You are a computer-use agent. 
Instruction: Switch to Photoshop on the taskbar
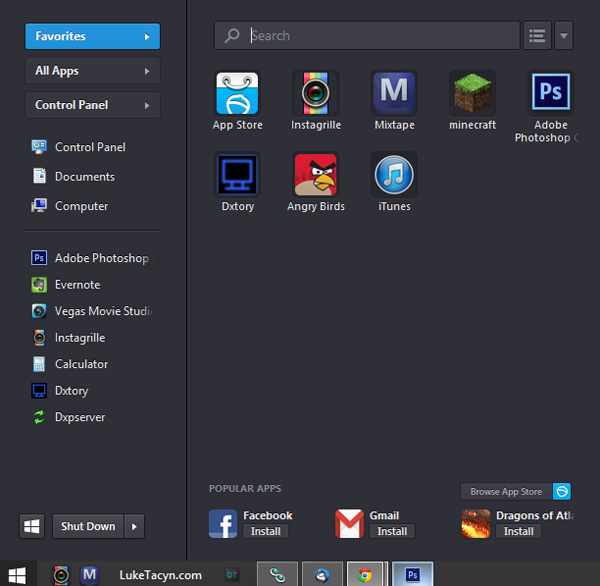(412, 574)
